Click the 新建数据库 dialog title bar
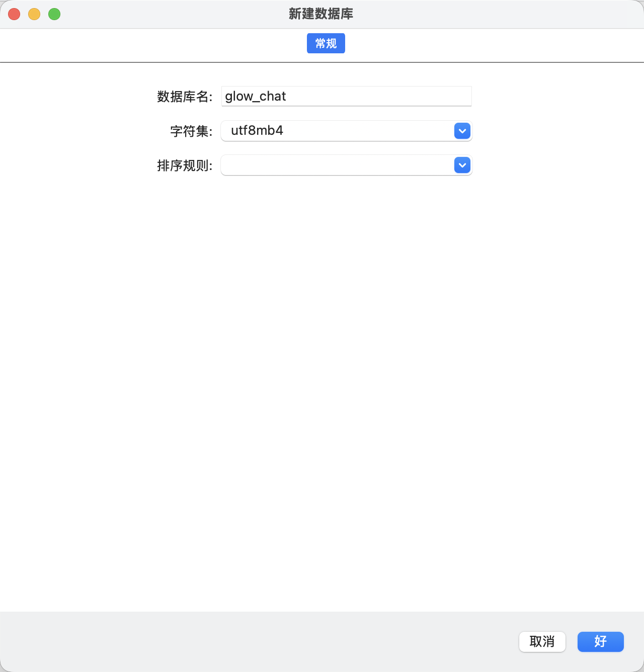This screenshot has height=672, width=644. coord(320,14)
